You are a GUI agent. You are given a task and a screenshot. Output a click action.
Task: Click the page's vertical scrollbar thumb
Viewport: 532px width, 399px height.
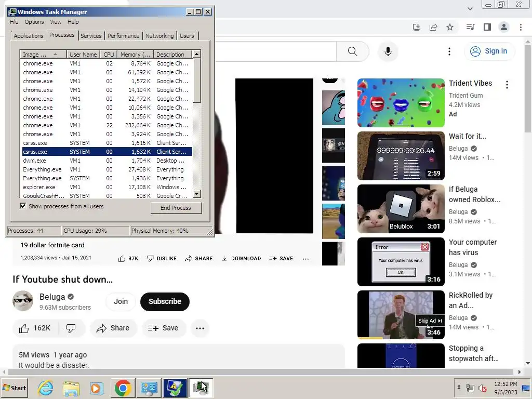coord(528,89)
